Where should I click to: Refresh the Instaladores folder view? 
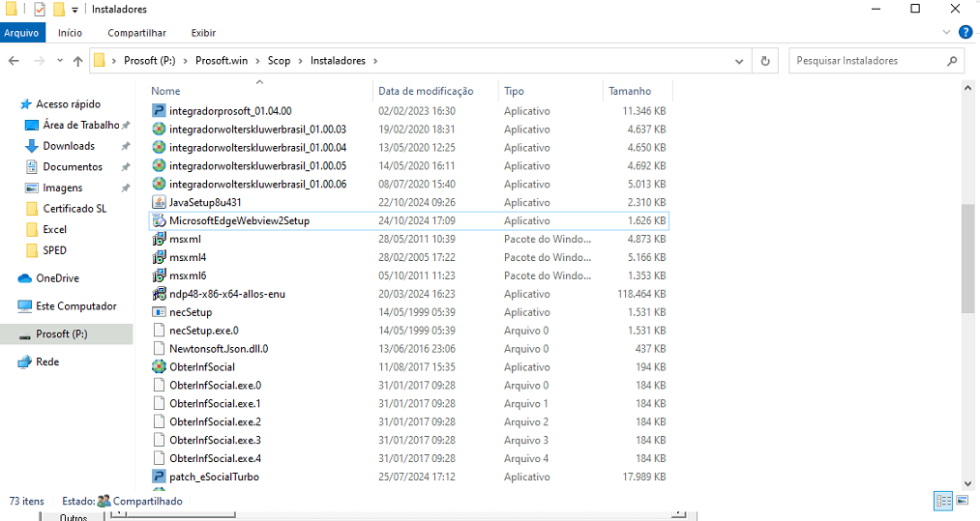(x=765, y=61)
